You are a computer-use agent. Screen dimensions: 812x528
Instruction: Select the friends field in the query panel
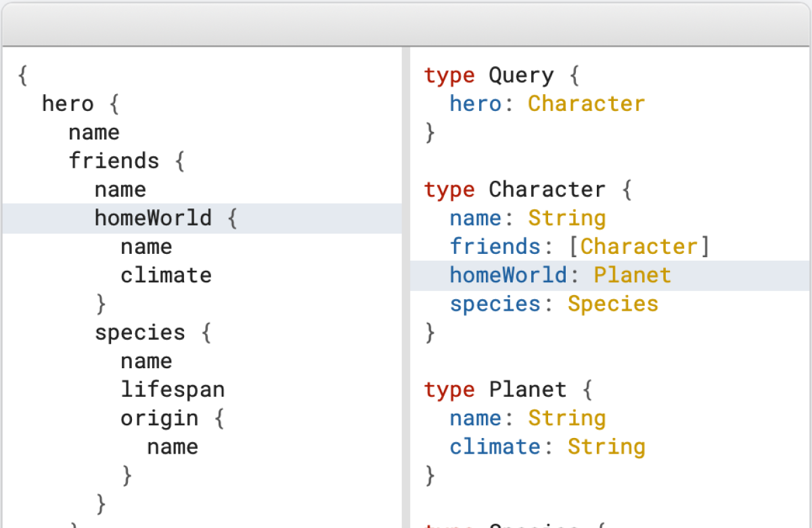114,160
